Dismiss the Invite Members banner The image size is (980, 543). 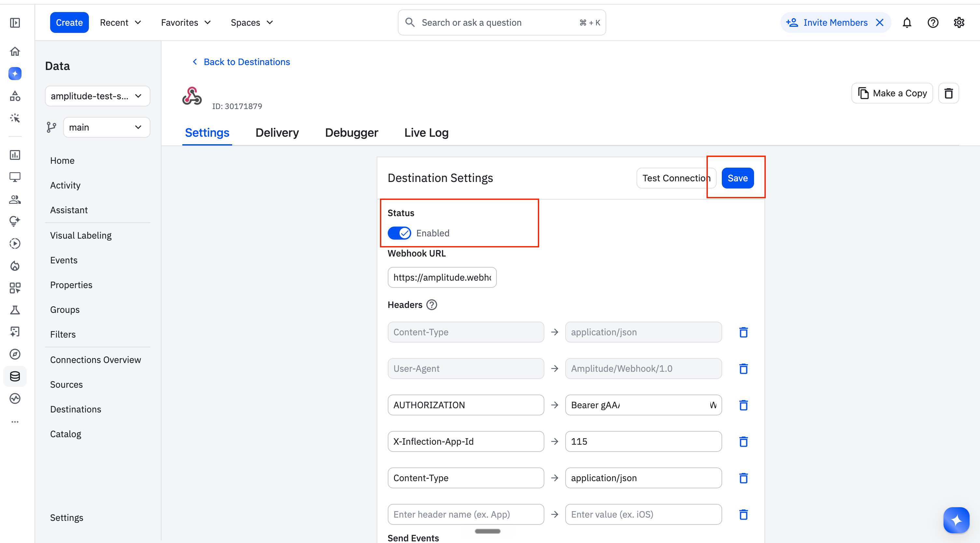880,22
